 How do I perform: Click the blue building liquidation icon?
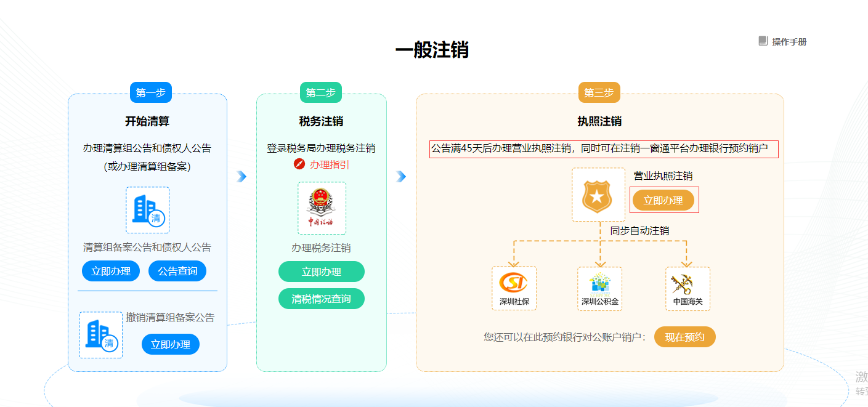point(147,210)
